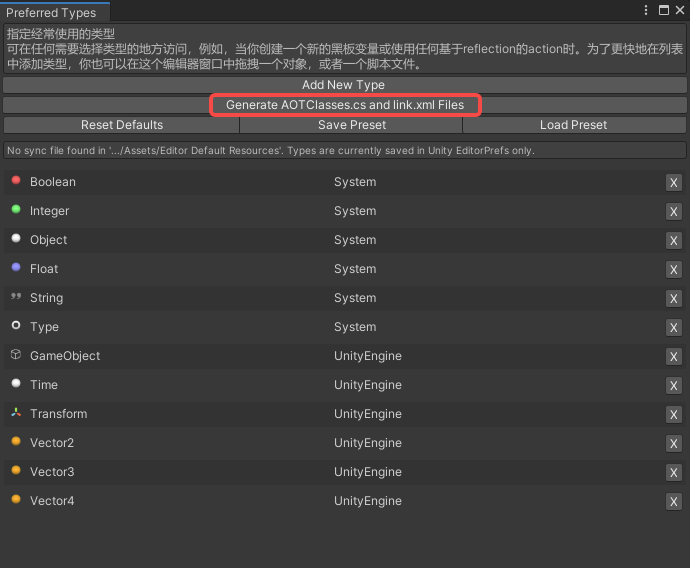This screenshot has width=690, height=568.
Task: Remove the Vector4 type with X
Action: tap(674, 501)
